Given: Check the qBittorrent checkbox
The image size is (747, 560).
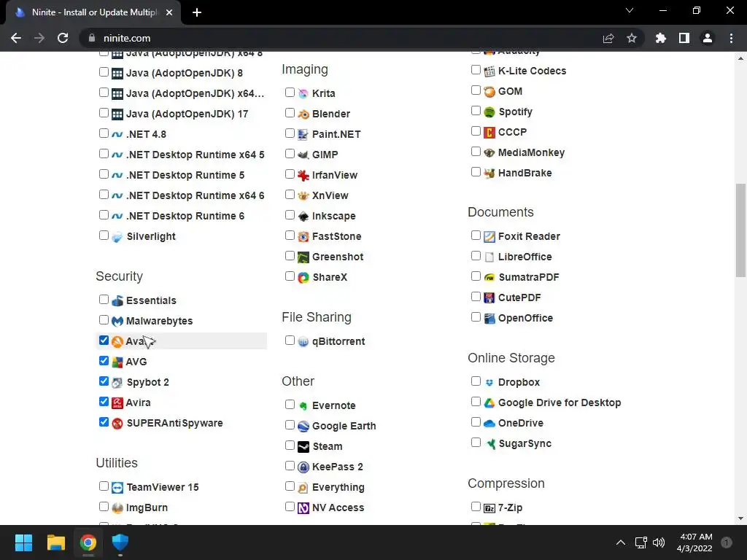Looking at the screenshot, I should pos(290,340).
